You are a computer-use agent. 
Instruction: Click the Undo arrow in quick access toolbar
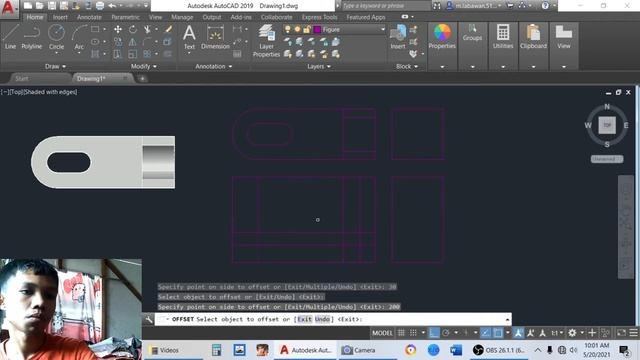click(112, 6)
